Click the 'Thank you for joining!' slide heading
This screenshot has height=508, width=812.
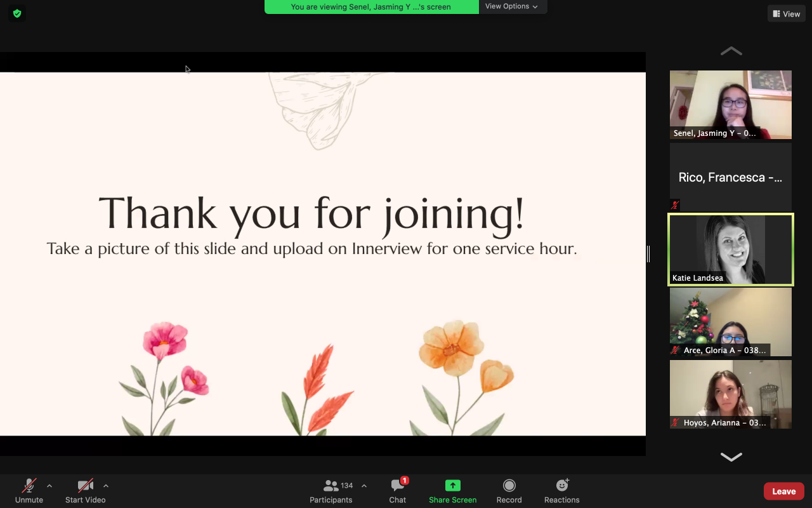pyautogui.click(x=311, y=213)
